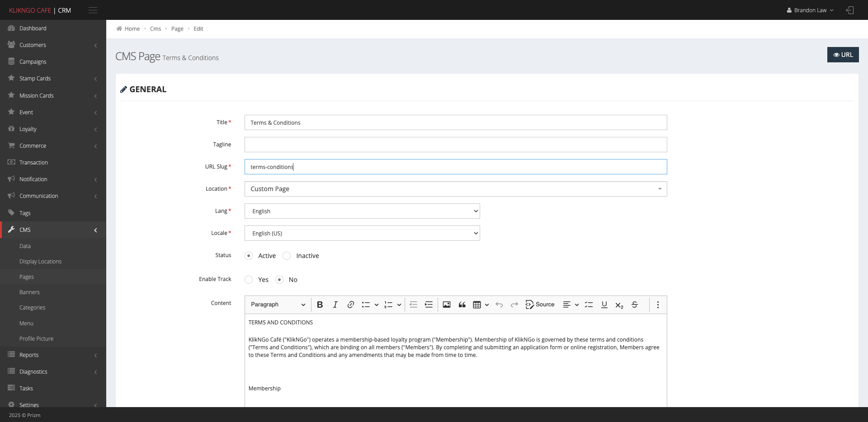
Task: Open Transaction from the sidebar
Action: (x=53, y=163)
